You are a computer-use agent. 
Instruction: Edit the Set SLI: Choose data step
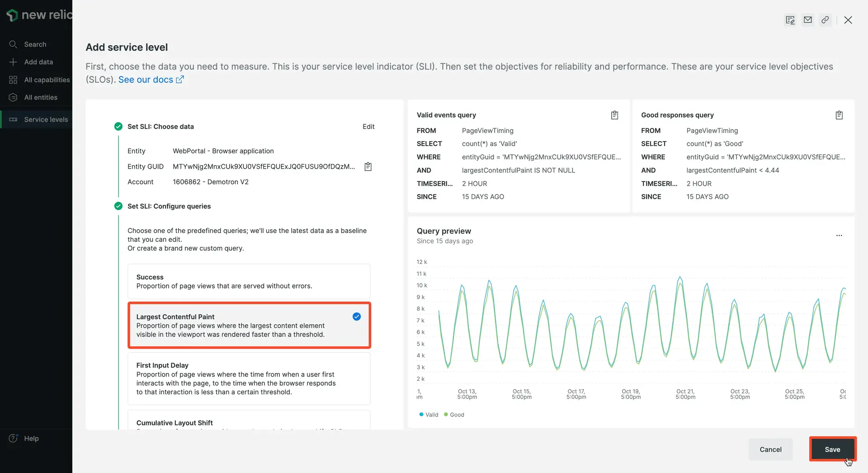click(368, 127)
